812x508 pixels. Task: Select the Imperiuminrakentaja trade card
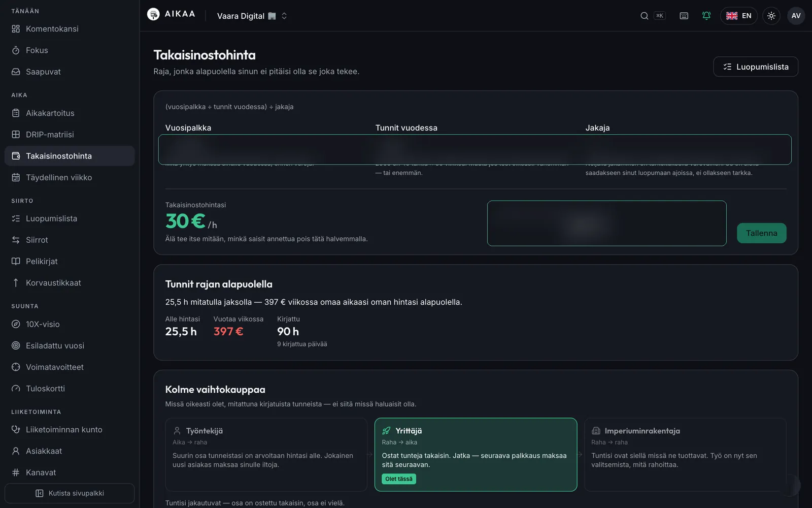pos(685,455)
